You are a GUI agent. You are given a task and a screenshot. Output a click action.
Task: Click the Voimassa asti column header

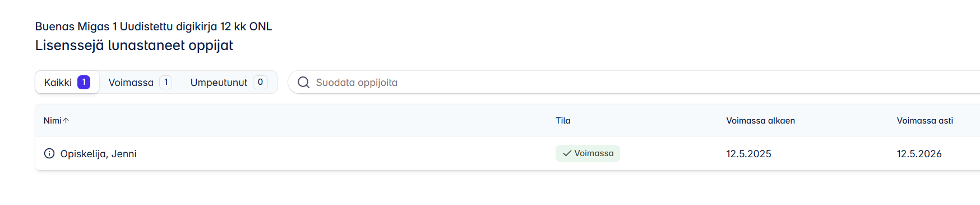(x=924, y=121)
